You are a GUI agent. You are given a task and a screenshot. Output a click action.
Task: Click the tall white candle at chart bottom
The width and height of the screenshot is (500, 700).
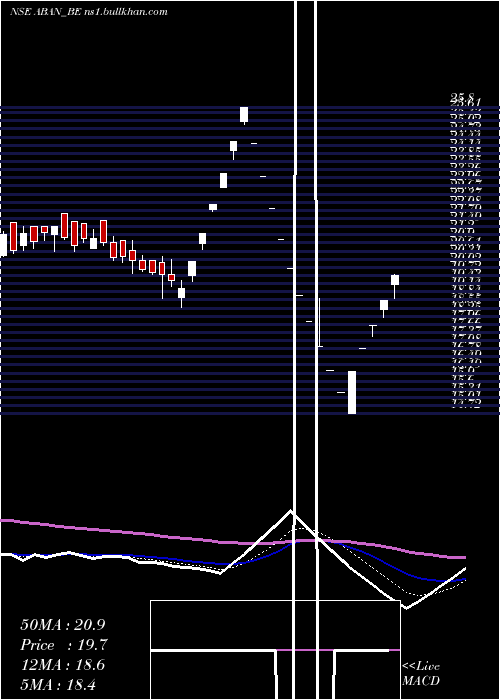click(x=352, y=392)
